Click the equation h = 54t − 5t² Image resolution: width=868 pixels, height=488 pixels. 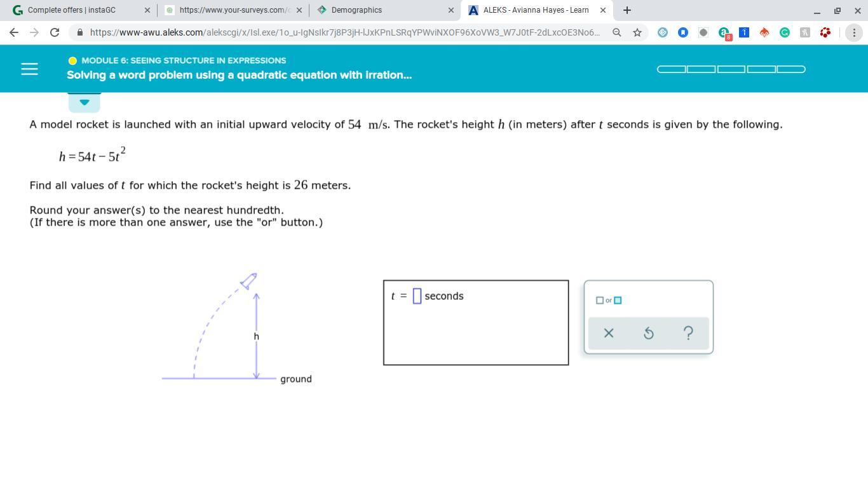(x=92, y=154)
